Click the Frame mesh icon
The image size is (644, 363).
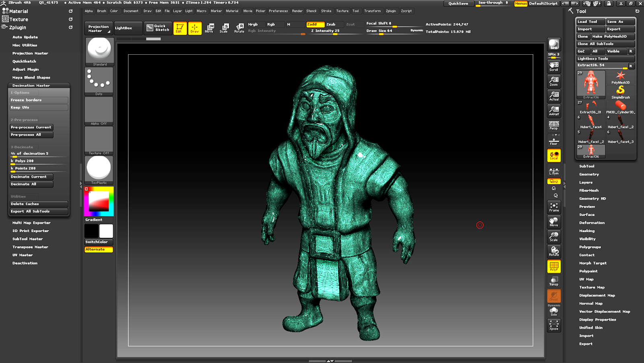coord(554,207)
